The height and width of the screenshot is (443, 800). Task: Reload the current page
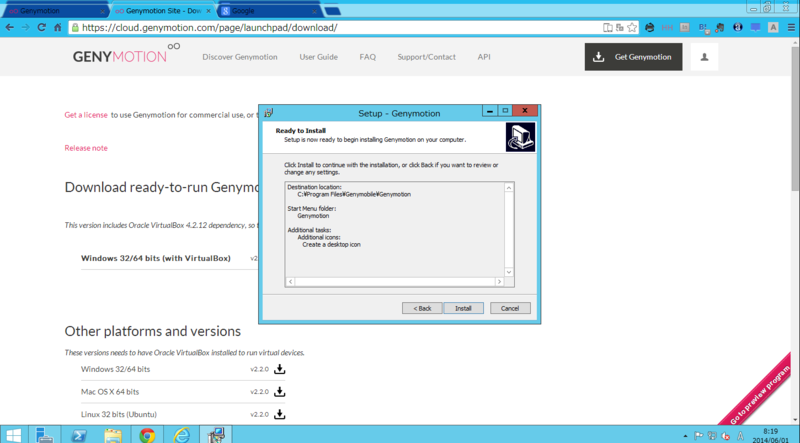tap(41, 28)
